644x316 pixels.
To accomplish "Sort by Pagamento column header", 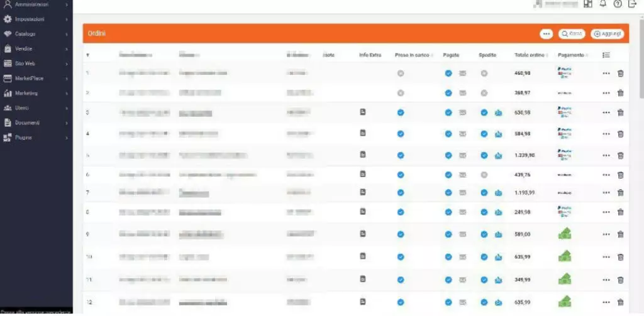I will click(x=572, y=55).
